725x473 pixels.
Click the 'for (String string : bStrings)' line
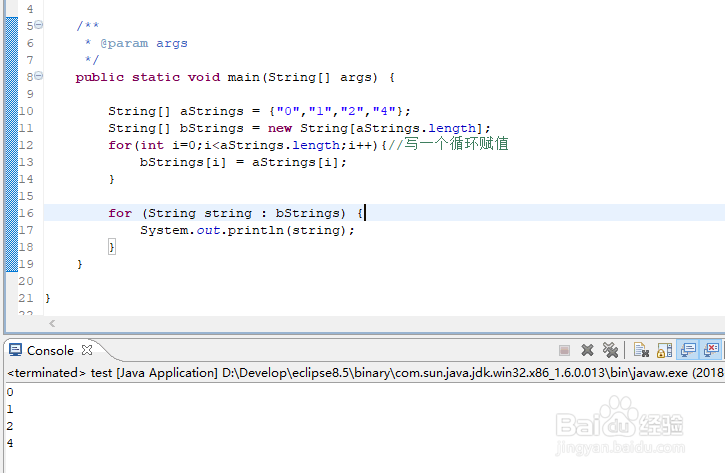coord(236,213)
